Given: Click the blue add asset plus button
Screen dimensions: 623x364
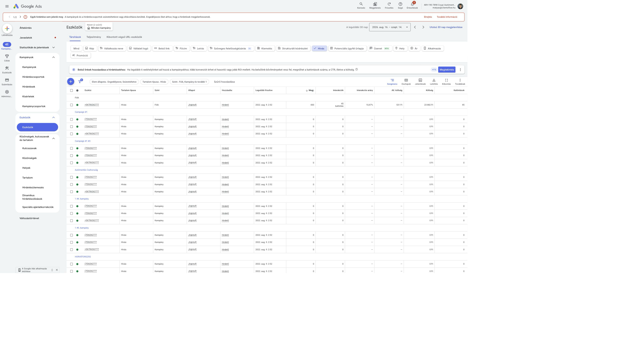Looking at the screenshot, I should pyautogui.click(x=71, y=81).
